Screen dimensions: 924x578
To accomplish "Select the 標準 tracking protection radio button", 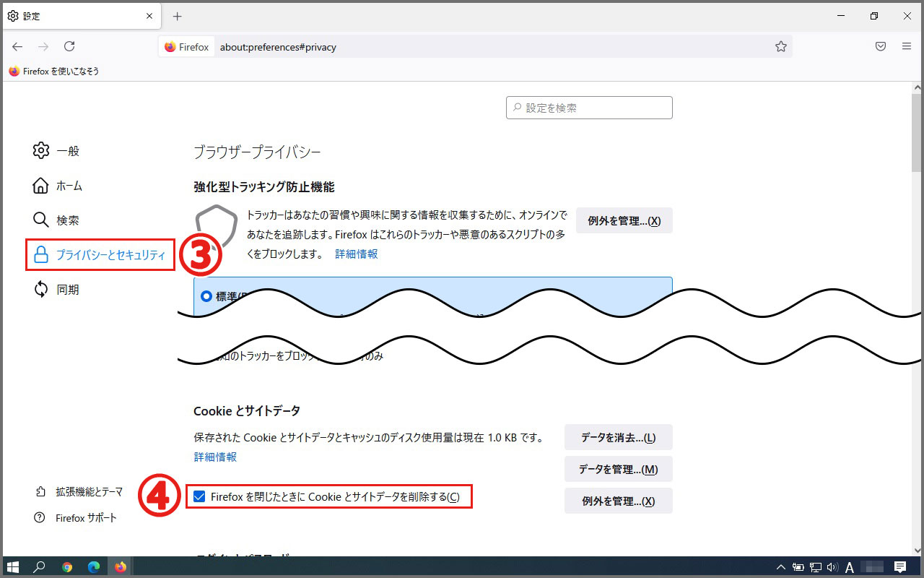I will point(208,296).
